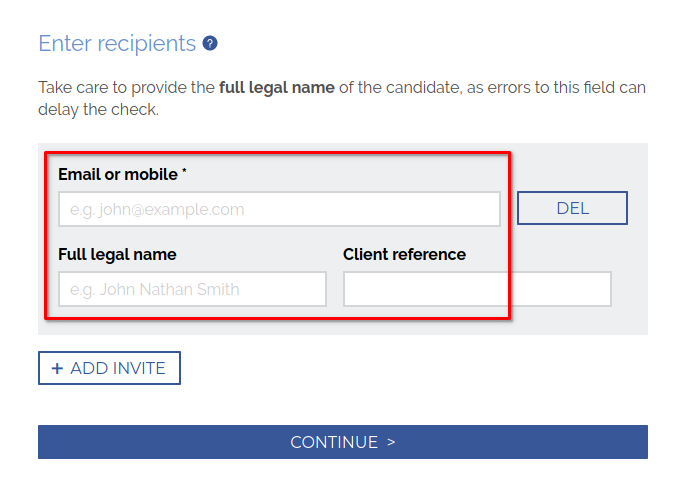Focus the Email or mobile input field
Image resolution: width=688 pixels, height=492 pixels.
pos(279,209)
